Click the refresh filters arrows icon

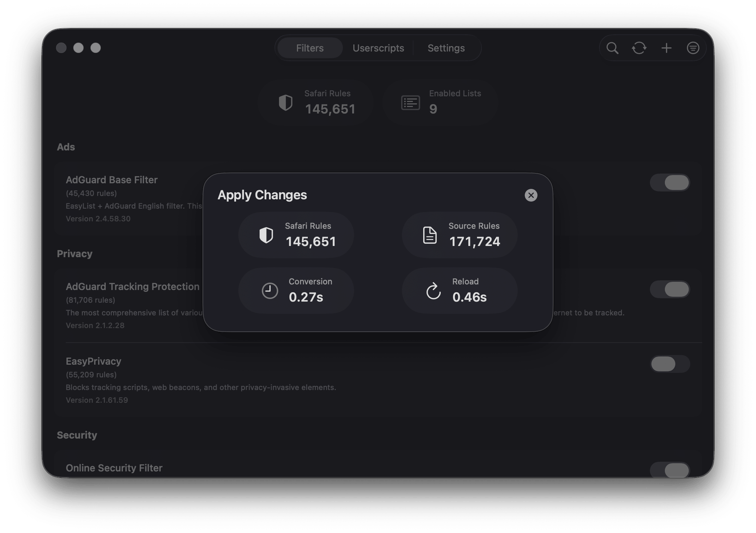click(x=639, y=48)
